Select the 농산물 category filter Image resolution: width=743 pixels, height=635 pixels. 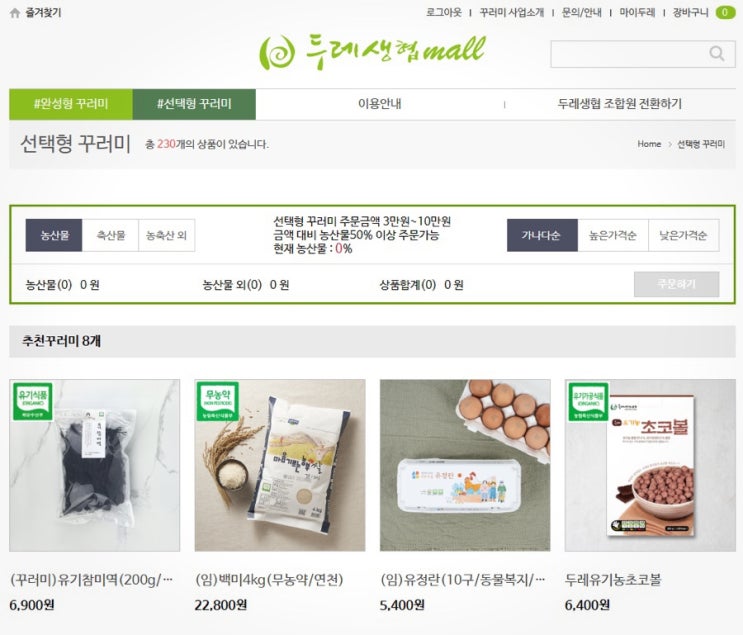coord(54,235)
